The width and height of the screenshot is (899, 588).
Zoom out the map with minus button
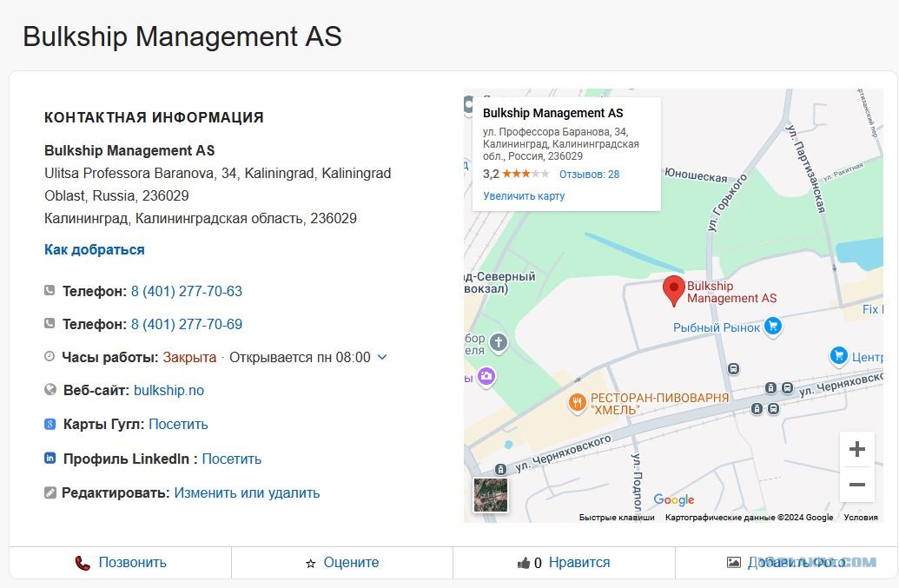tap(856, 485)
